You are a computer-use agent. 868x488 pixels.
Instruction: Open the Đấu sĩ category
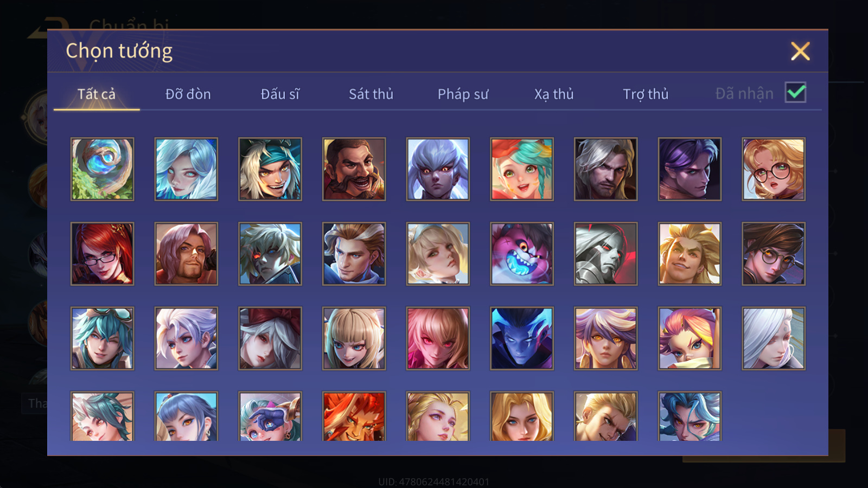(x=280, y=94)
